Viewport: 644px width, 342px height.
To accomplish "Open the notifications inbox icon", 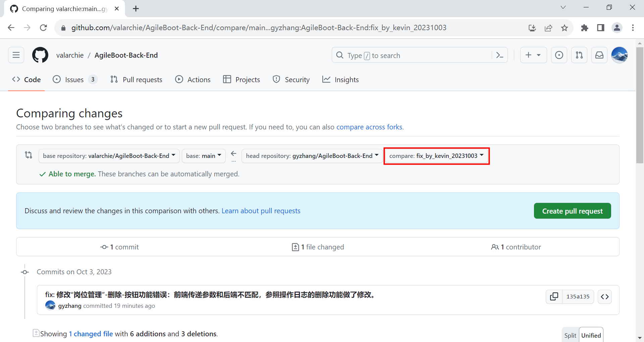I will (x=599, y=55).
